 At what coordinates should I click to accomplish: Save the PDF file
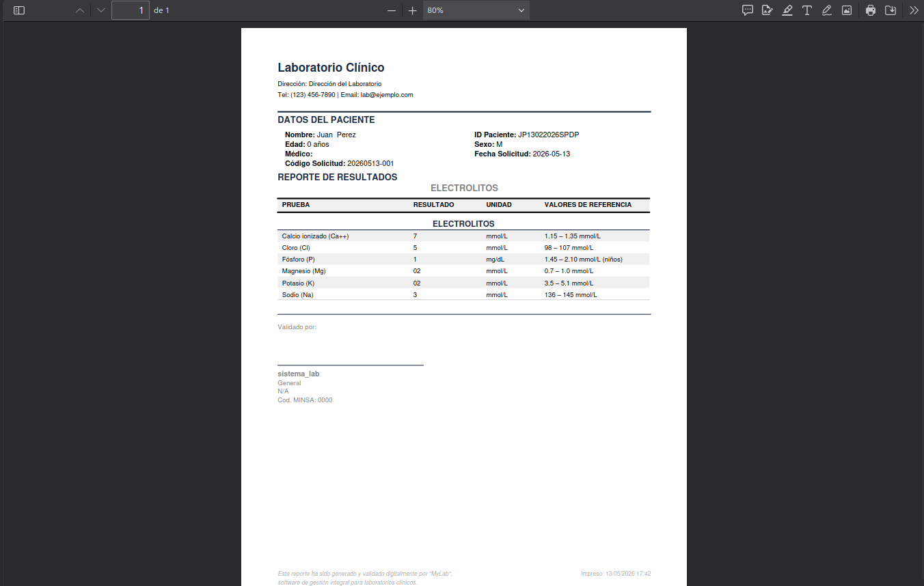click(891, 10)
